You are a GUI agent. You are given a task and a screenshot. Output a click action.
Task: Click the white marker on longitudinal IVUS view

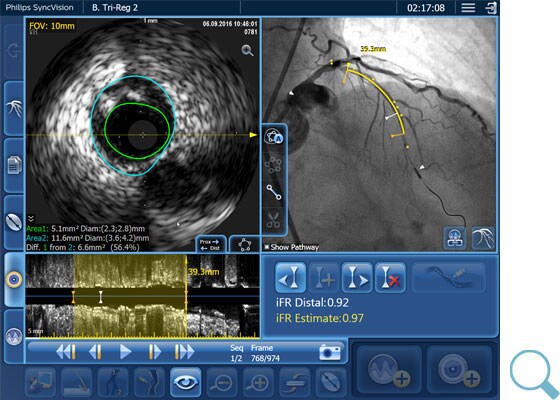(x=101, y=297)
